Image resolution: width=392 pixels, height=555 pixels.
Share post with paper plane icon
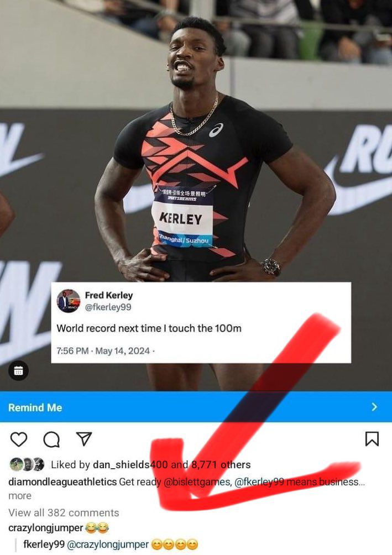(x=84, y=439)
